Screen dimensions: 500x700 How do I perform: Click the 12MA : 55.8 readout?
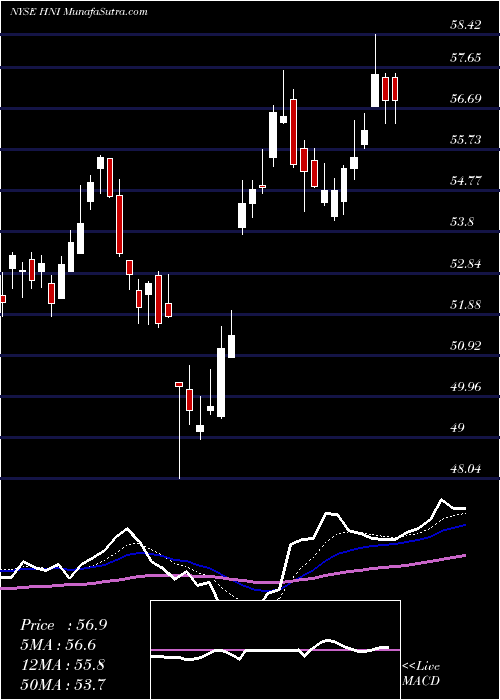[x=63, y=664]
